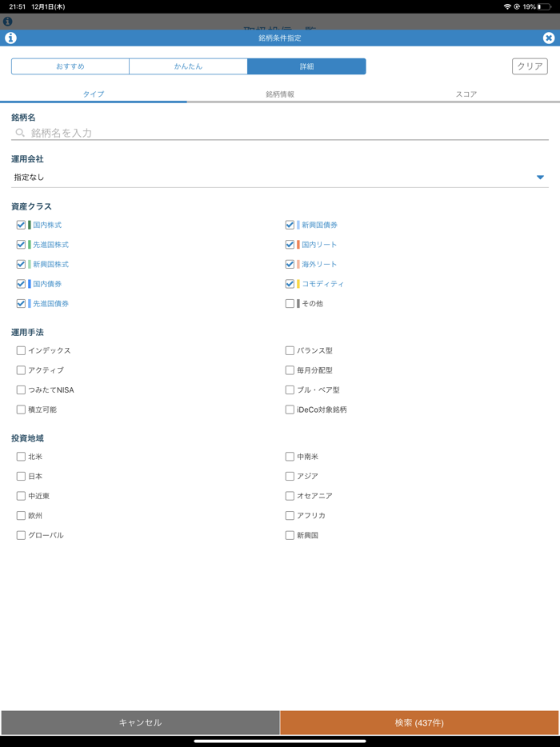Viewport: 560px width, 747px height.
Task: Enable the つみたてNISA checkbox
Action: click(x=21, y=389)
